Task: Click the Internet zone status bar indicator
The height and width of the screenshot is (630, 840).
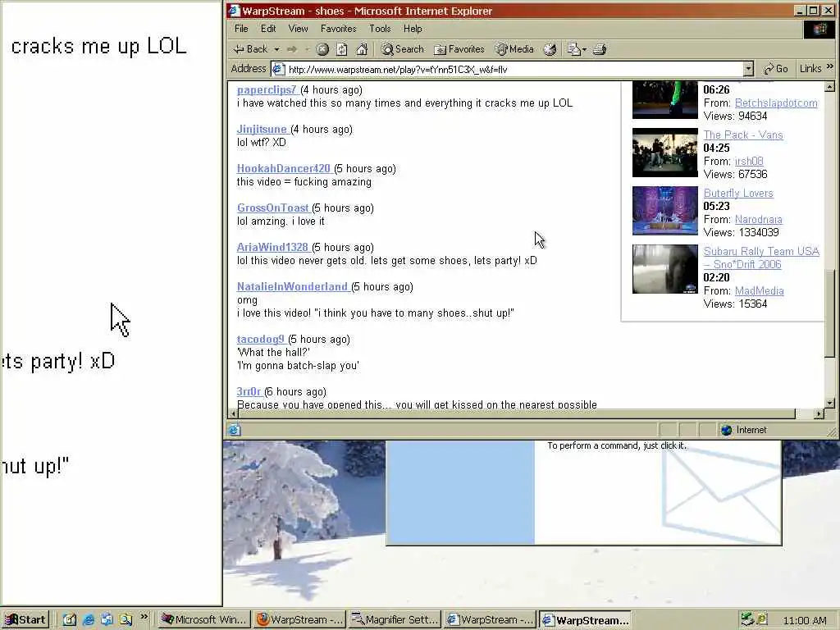Action: 743,430
